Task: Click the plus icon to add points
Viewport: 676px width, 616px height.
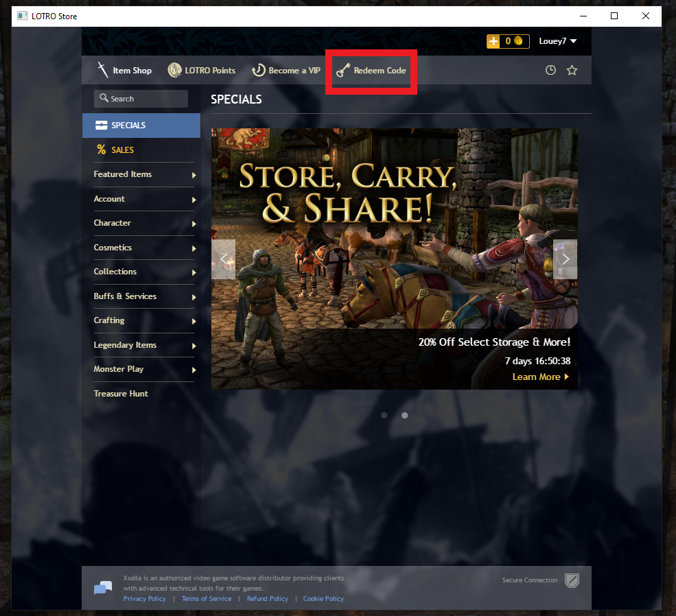Action: point(493,41)
